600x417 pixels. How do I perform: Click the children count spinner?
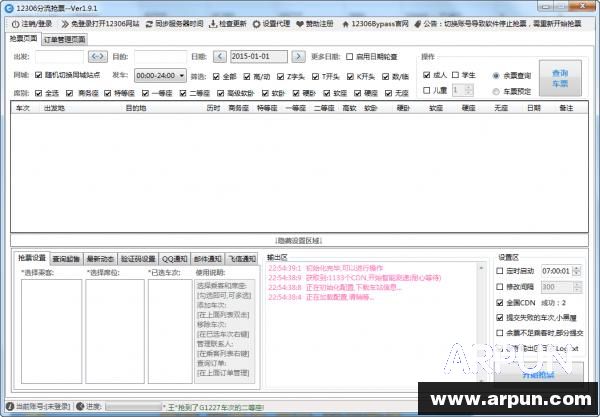point(469,90)
